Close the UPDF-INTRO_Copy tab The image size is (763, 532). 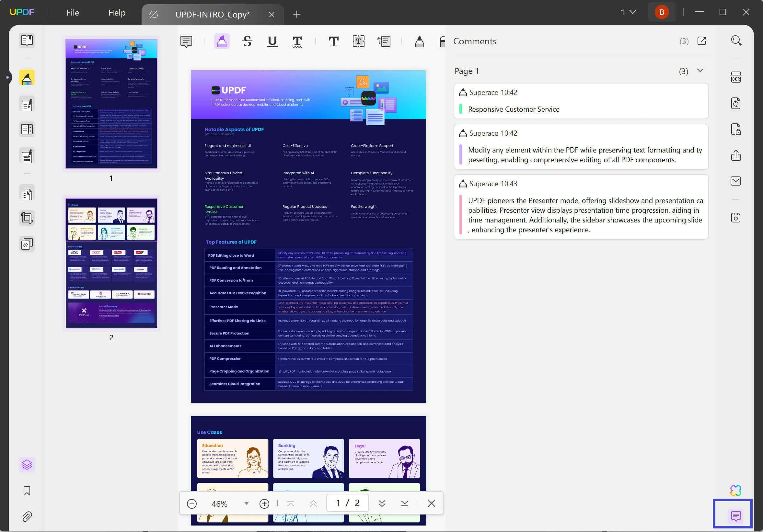(x=272, y=14)
